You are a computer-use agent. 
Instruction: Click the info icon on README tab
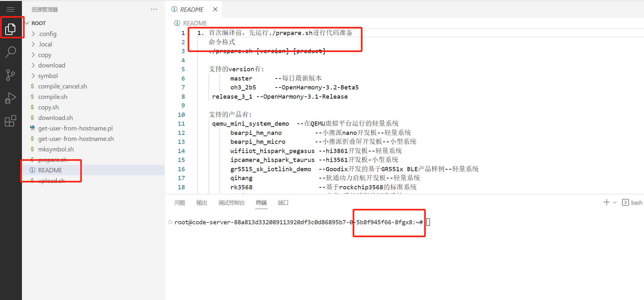pyautogui.click(x=174, y=9)
